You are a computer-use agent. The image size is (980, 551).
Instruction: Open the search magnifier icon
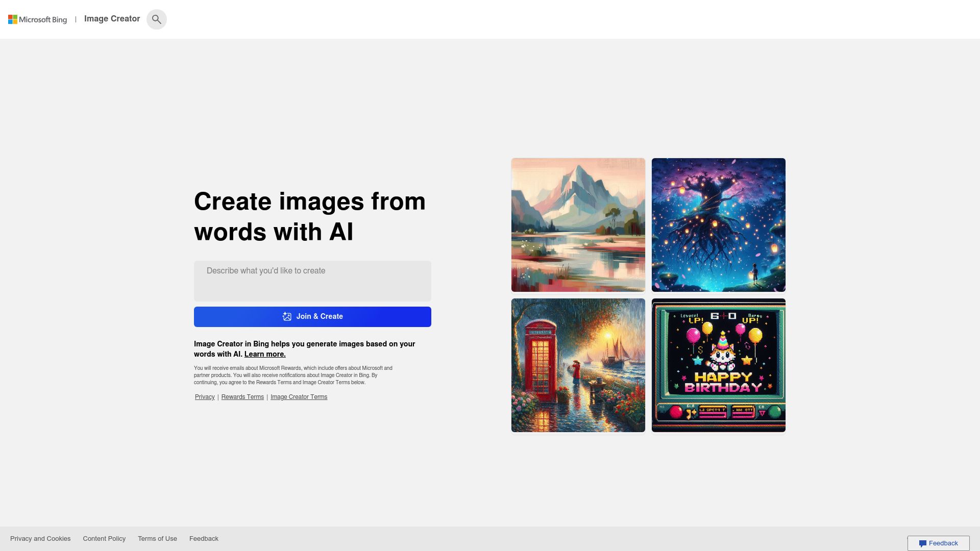coord(157,19)
